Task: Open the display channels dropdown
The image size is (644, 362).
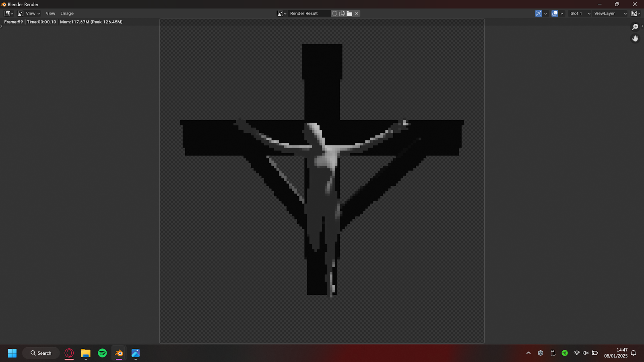Action: [x=636, y=13]
